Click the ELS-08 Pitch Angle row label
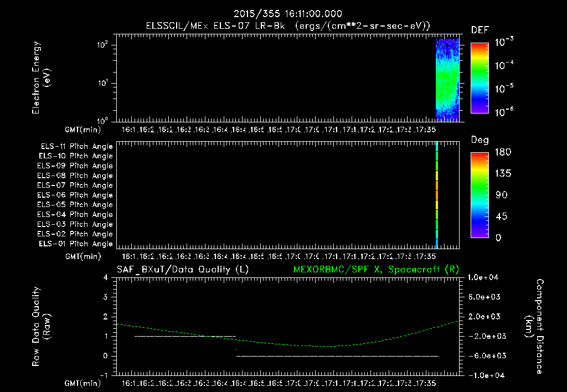567x392 pixels. 75,176
